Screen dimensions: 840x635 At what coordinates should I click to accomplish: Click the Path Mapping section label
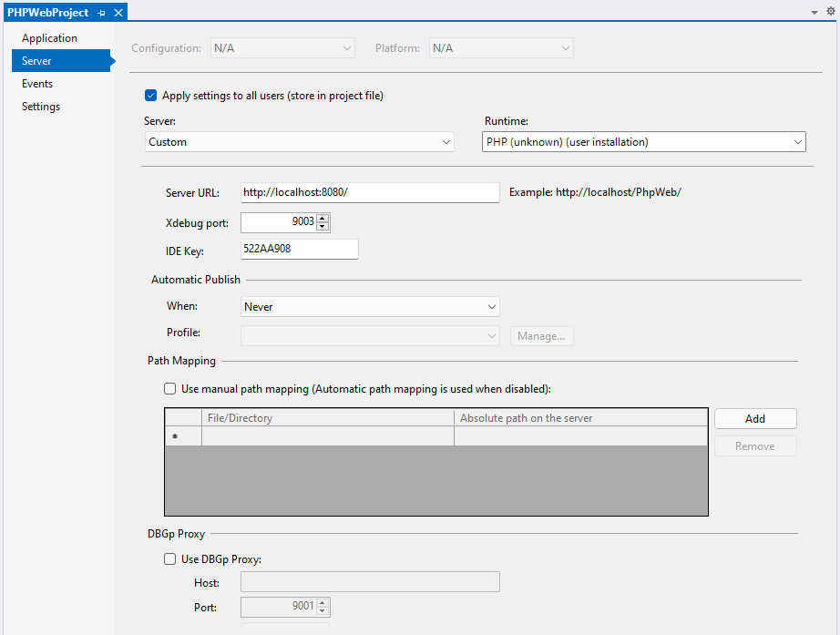(x=181, y=361)
